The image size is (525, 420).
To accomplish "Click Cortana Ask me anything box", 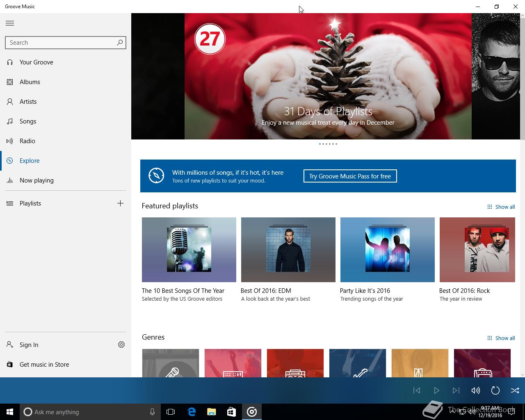I will [89, 412].
